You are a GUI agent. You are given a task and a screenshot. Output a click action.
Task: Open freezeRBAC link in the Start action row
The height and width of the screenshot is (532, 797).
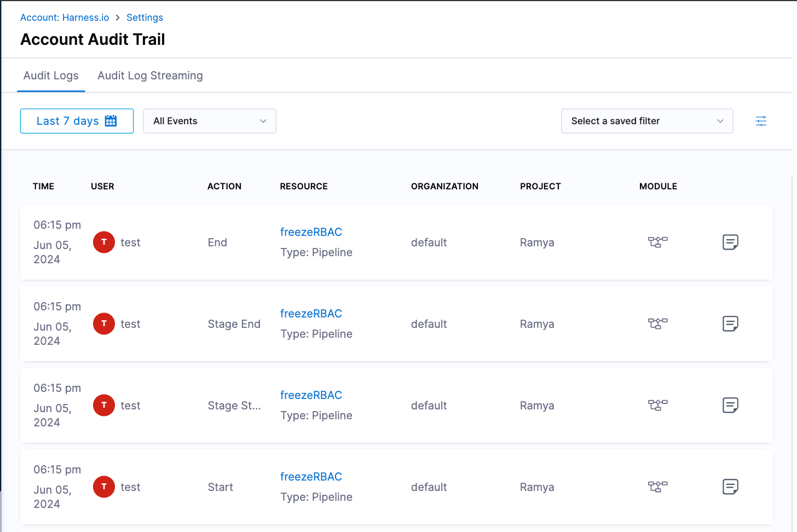311,477
